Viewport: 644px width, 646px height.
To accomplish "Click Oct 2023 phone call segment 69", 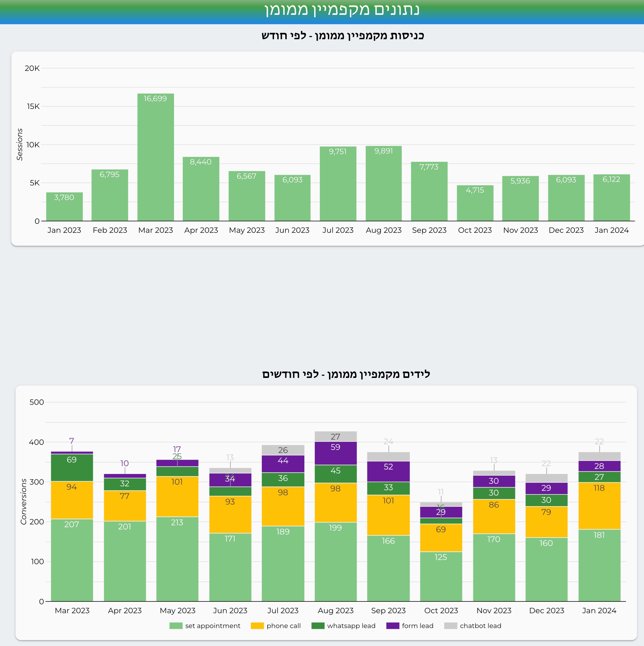I will click(x=441, y=538).
